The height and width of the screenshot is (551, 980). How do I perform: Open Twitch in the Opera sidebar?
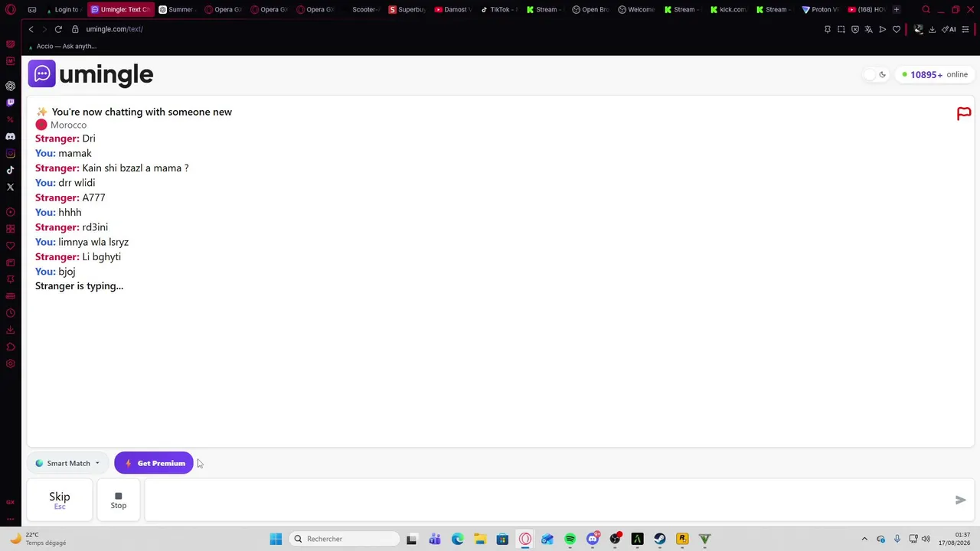pyautogui.click(x=10, y=103)
